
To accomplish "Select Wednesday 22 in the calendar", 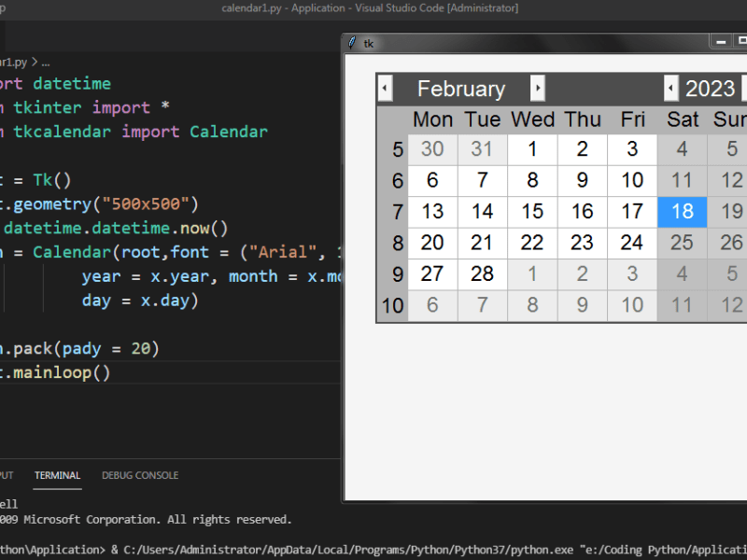I will [x=532, y=243].
